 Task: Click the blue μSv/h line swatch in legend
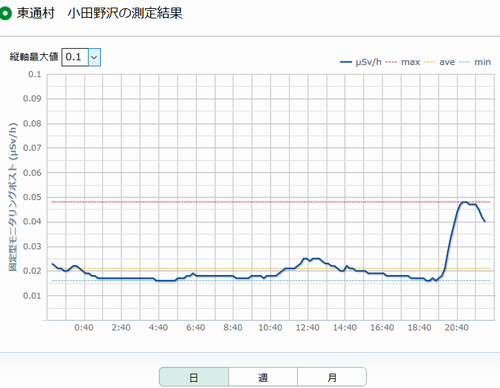[x=346, y=62]
